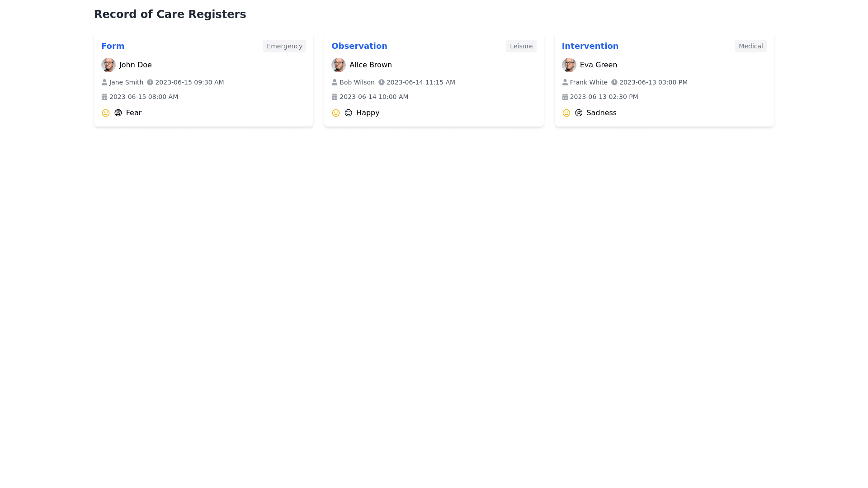
Task: Click the Leisure tag badge
Action: (521, 46)
